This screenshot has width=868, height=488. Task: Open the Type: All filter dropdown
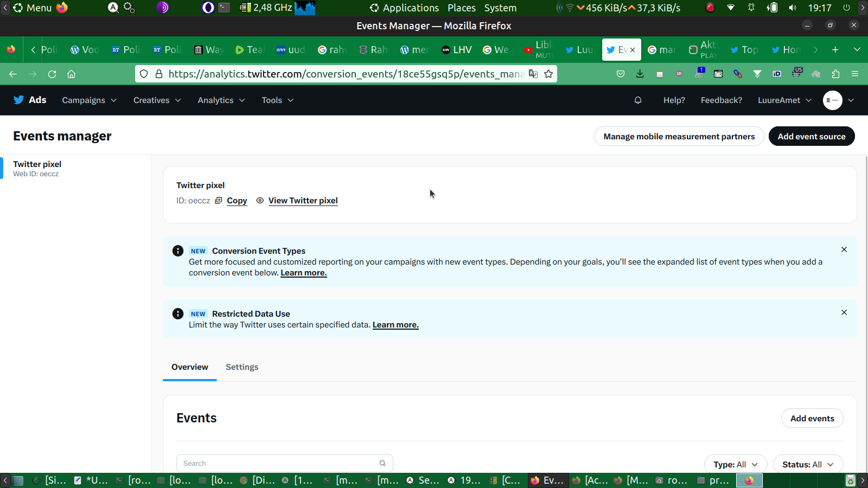click(x=736, y=465)
